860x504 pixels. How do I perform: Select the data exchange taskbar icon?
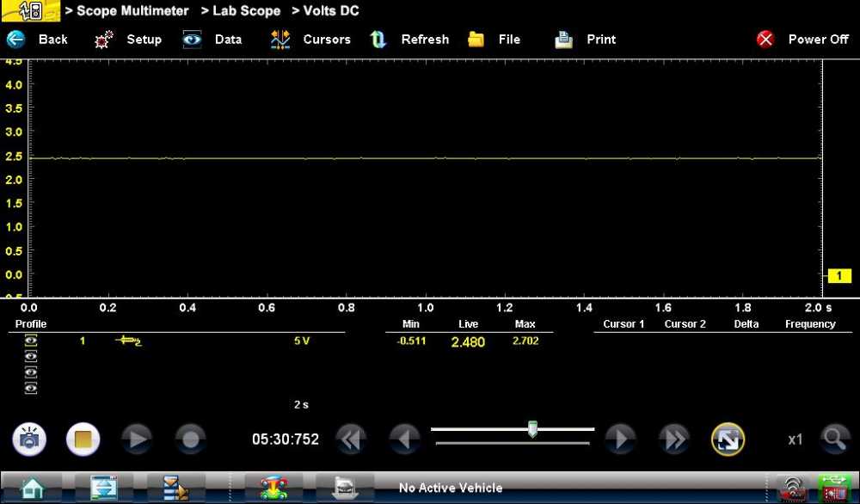coord(103,487)
